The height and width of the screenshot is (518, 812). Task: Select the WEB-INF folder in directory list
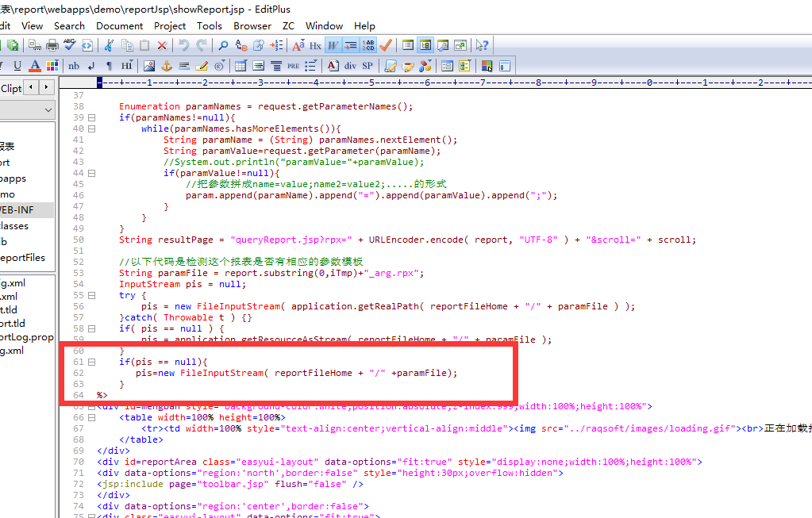[27, 209]
